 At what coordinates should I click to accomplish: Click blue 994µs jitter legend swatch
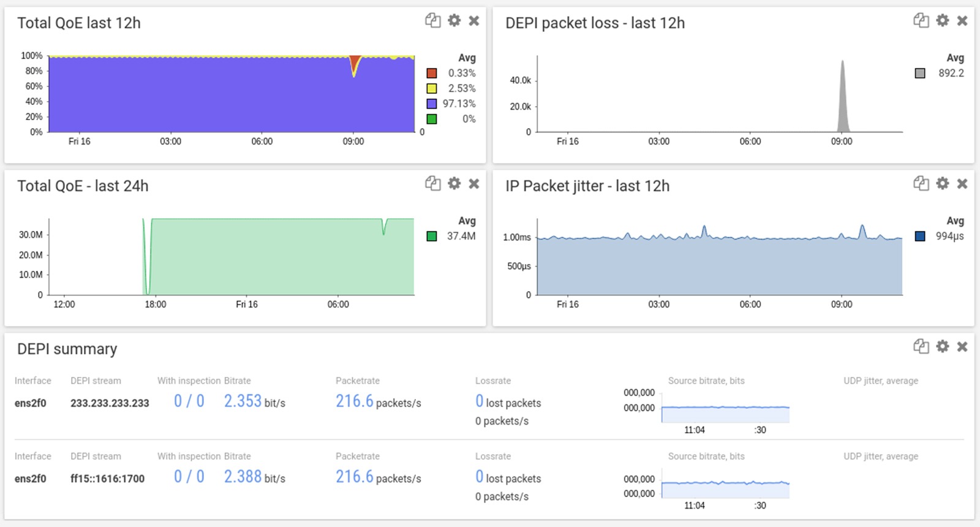[920, 236]
